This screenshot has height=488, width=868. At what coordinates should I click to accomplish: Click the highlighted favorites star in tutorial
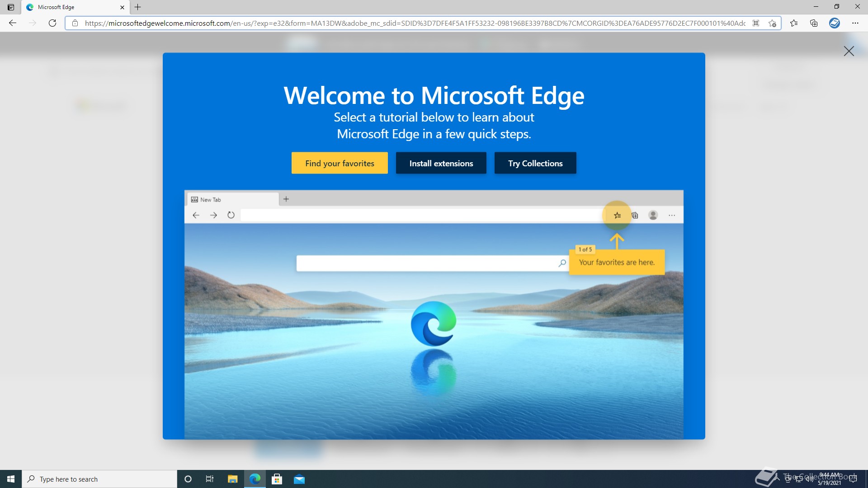tap(617, 216)
